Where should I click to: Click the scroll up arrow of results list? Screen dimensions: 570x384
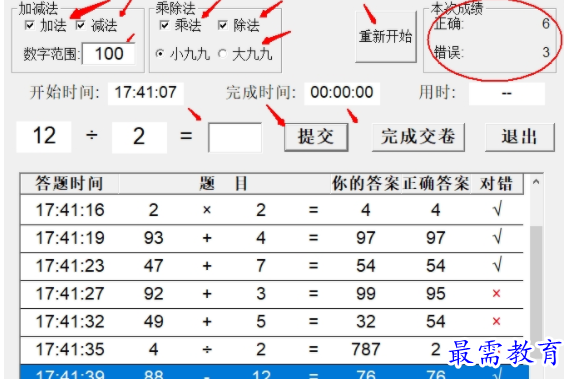(536, 182)
